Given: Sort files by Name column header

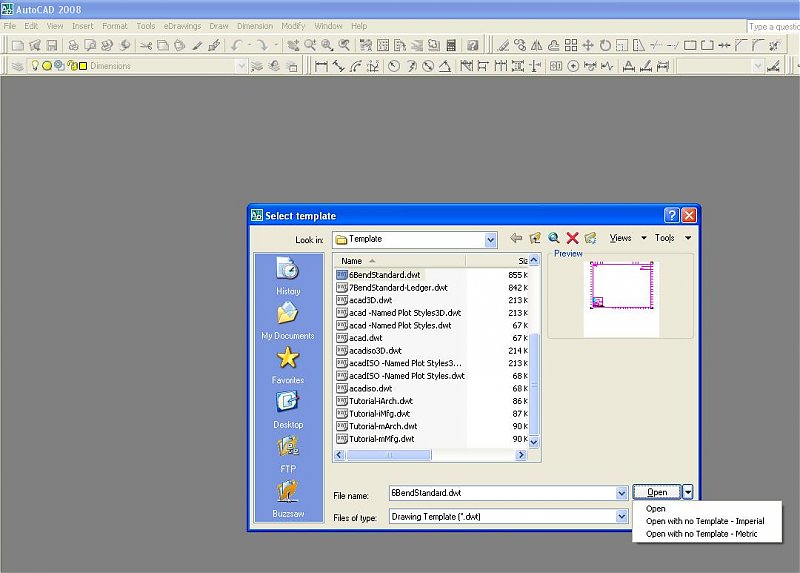Looking at the screenshot, I should point(399,261).
